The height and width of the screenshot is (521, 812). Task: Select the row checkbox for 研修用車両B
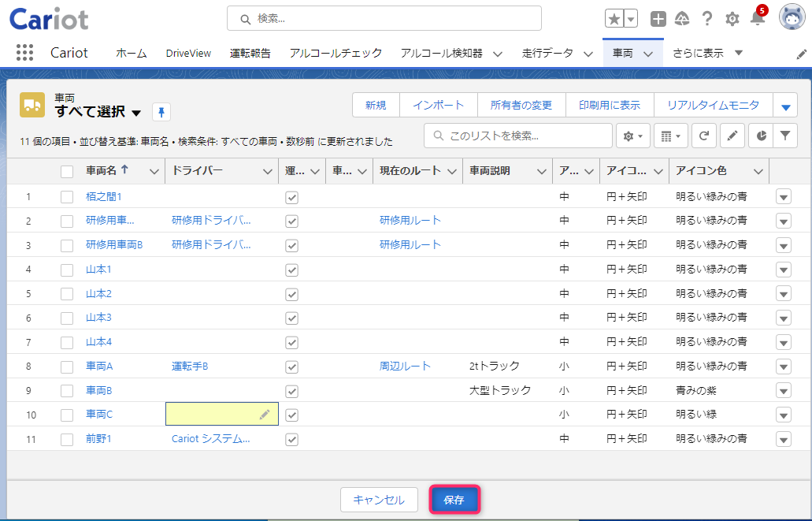[x=67, y=245]
